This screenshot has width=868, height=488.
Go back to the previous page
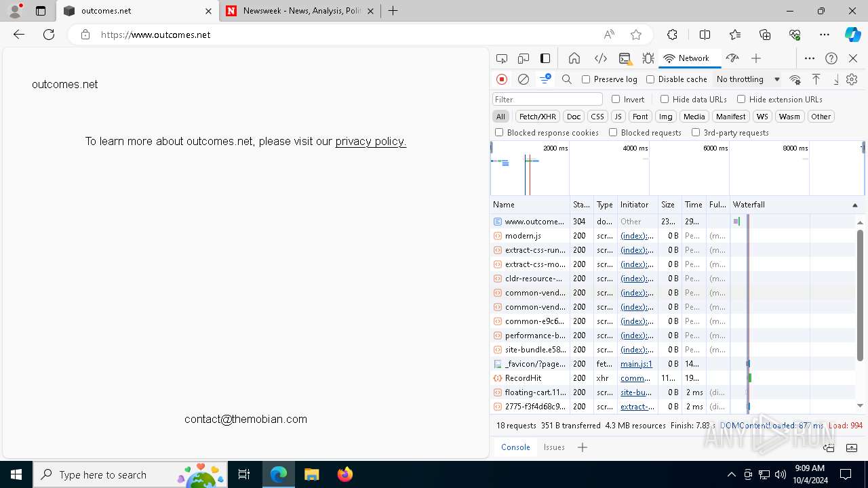click(19, 35)
